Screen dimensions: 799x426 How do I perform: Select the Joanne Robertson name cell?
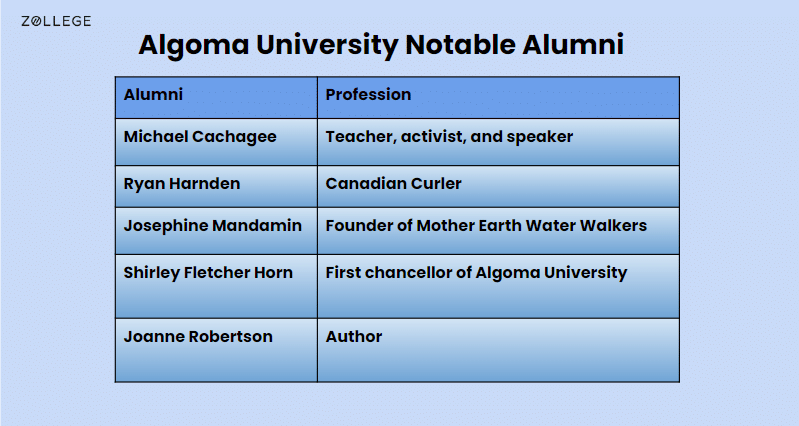coord(216,350)
